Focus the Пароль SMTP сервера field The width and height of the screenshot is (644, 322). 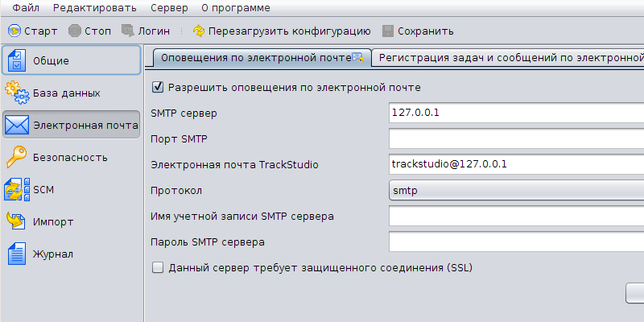(516, 242)
